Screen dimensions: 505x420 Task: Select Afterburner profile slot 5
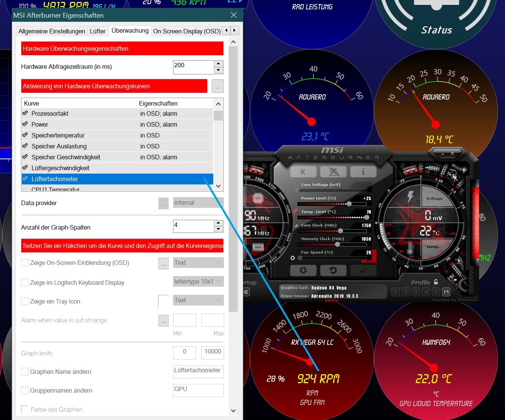436,292
